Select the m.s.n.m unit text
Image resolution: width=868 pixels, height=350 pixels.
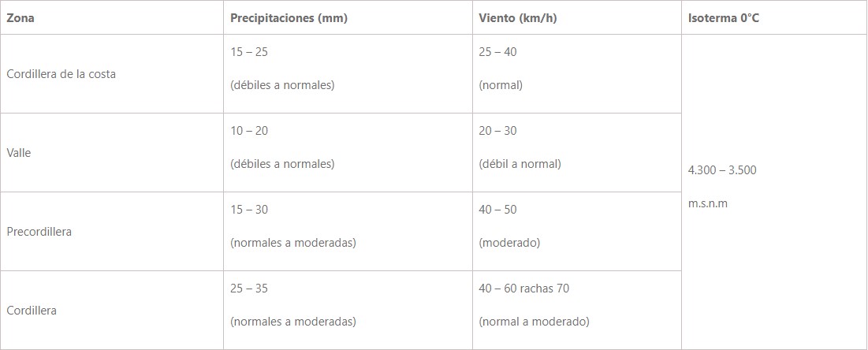click(x=708, y=204)
